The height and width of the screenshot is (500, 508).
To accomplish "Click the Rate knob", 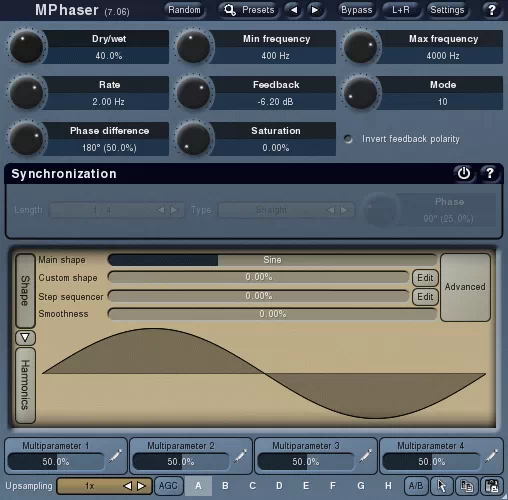I will click(26, 93).
